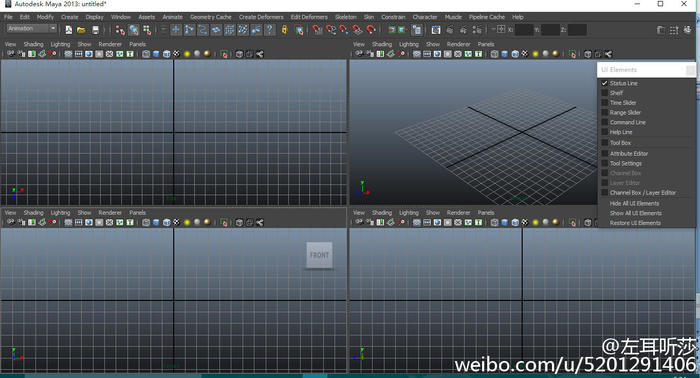Click Hide All UI Elements
The image size is (700, 378).
click(634, 204)
